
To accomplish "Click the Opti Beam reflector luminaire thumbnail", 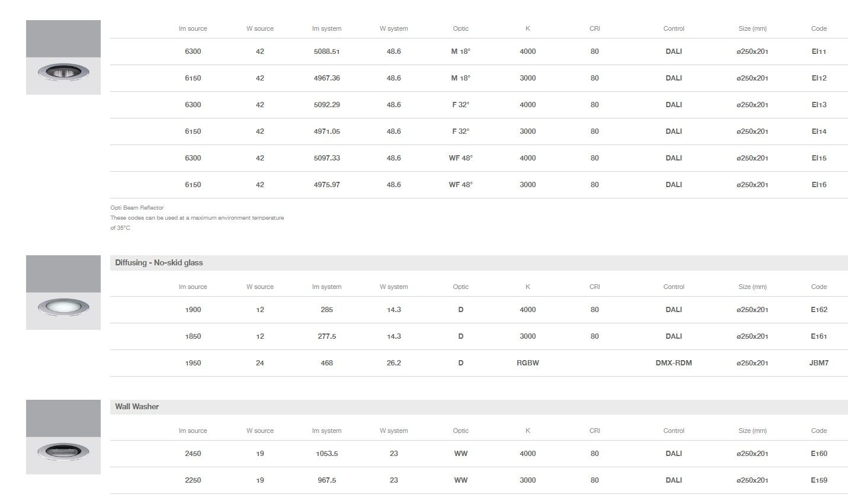I will pyautogui.click(x=63, y=57).
